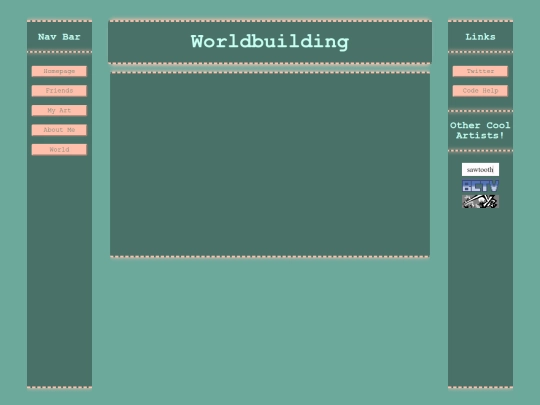The image size is (540, 405).
Task: Click the BCTV artist badge
Action: click(480, 186)
